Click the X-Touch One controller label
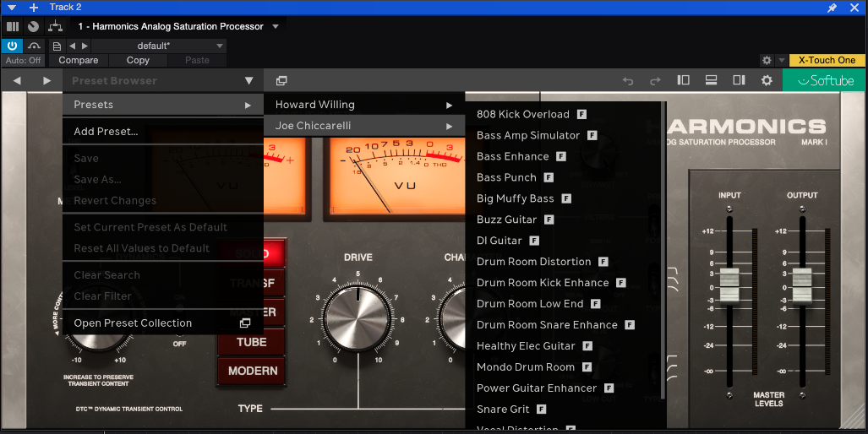868x434 pixels. coord(827,60)
